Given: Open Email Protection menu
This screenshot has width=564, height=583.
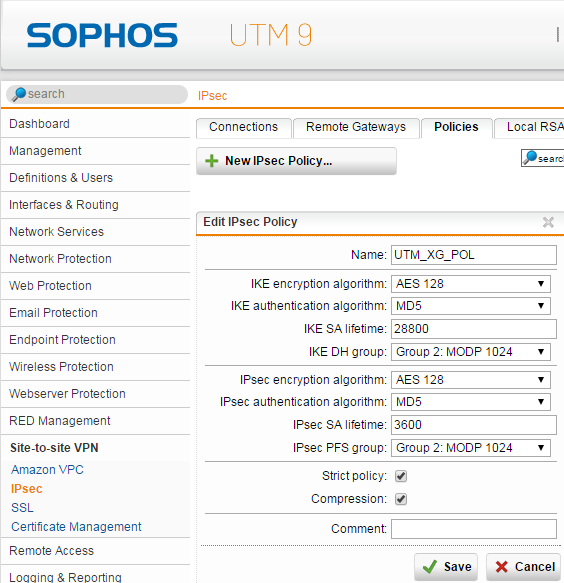Looking at the screenshot, I should pyautogui.click(x=96, y=313).
